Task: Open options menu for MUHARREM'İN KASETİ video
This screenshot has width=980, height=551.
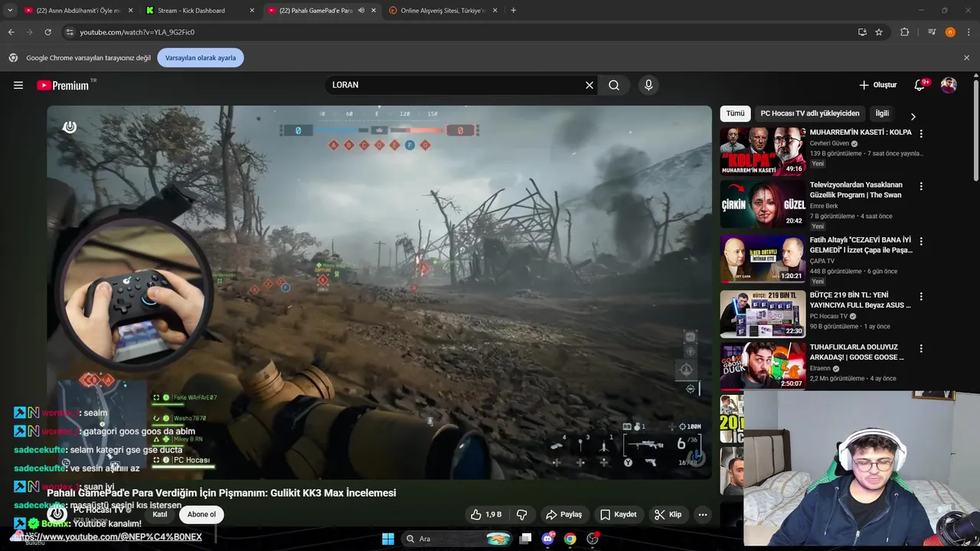Action: tap(921, 134)
